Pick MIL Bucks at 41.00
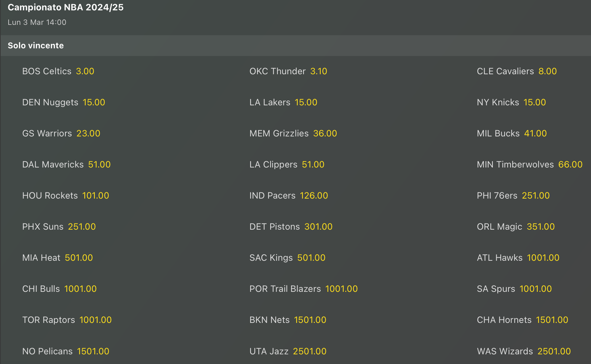 512,133
